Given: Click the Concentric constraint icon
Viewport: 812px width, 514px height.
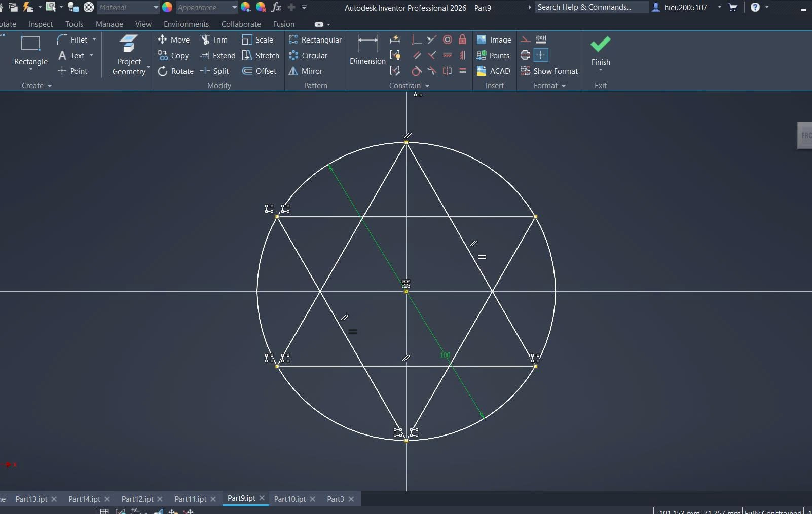Looking at the screenshot, I should (447, 39).
